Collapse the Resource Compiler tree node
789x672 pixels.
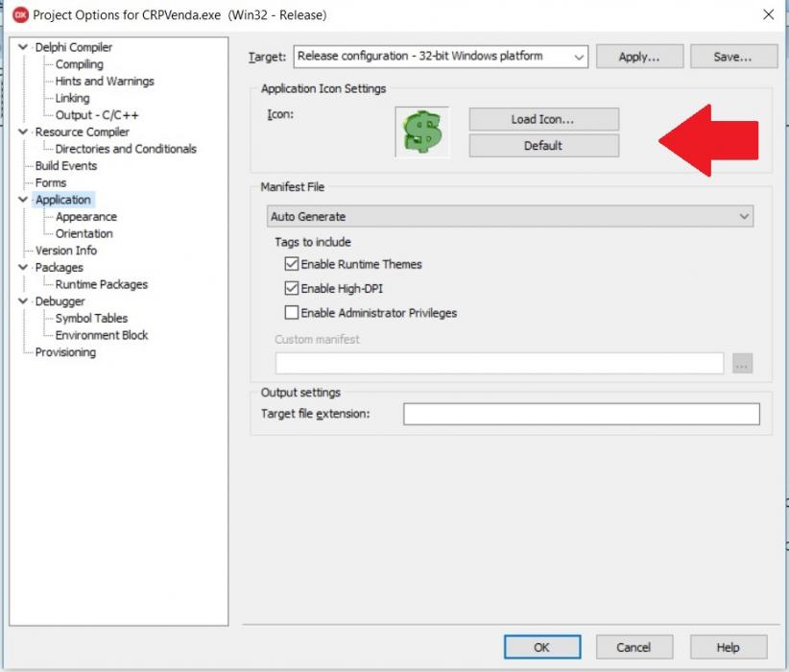click(x=23, y=132)
